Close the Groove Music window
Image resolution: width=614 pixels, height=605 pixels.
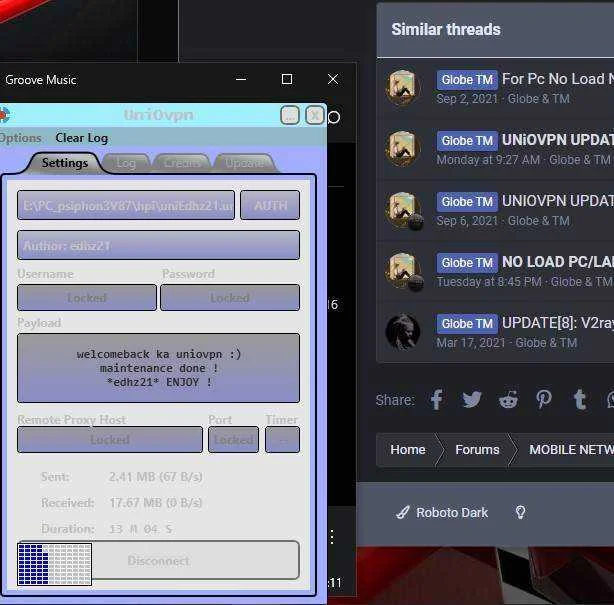[333, 79]
